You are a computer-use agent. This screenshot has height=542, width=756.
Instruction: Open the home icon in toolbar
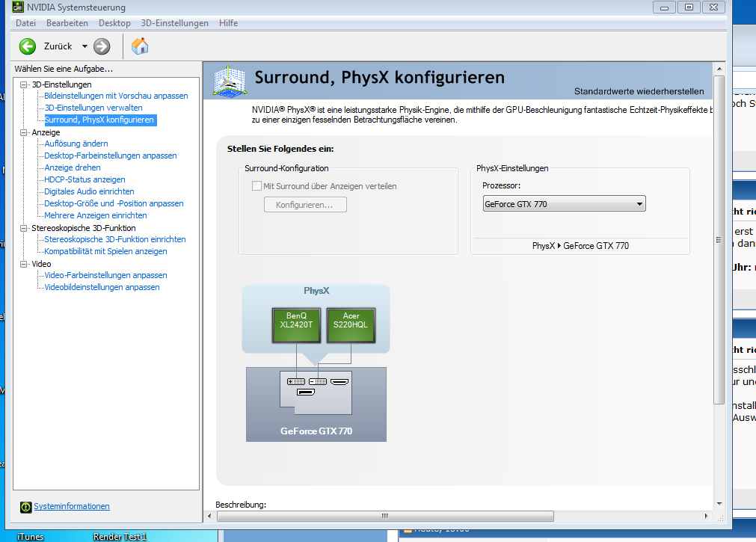[x=140, y=46]
